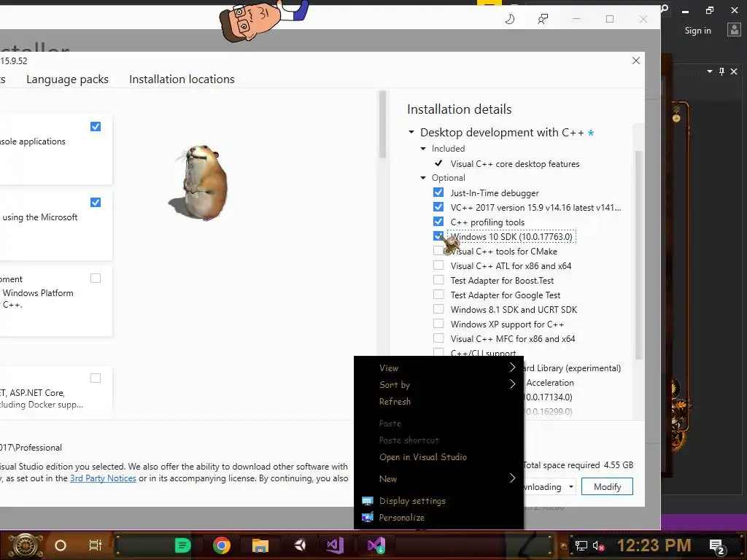This screenshot has width=747, height=560.
Task: Click the taskbar clock showing 12:23 PM
Action: pyautogui.click(x=654, y=545)
